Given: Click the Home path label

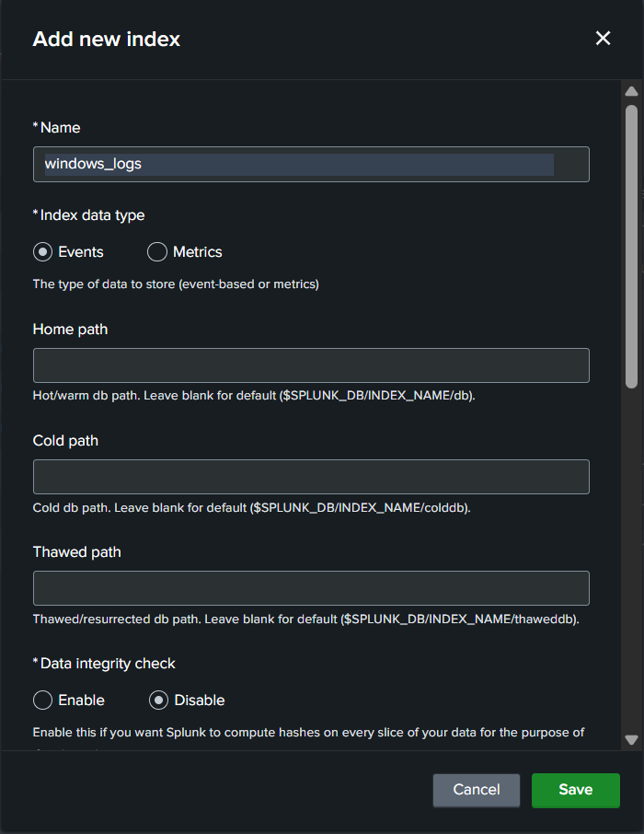Looking at the screenshot, I should point(70,329).
